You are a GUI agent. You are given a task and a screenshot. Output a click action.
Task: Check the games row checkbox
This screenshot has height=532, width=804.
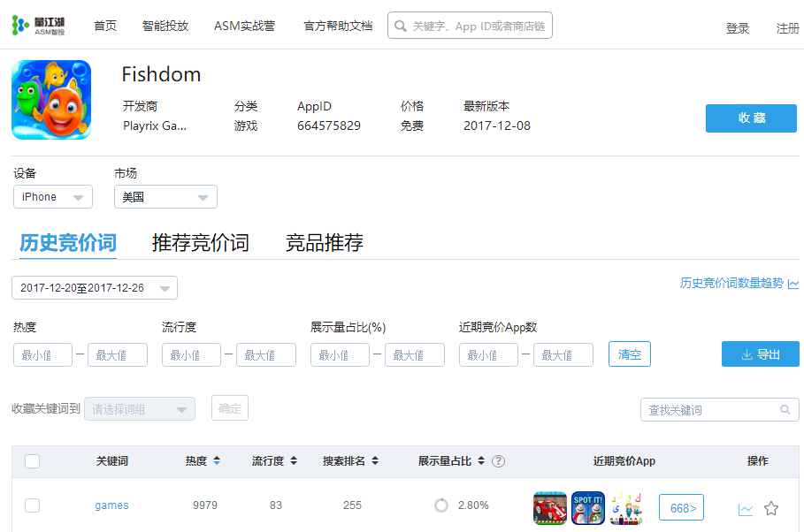(x=33, y=505)
